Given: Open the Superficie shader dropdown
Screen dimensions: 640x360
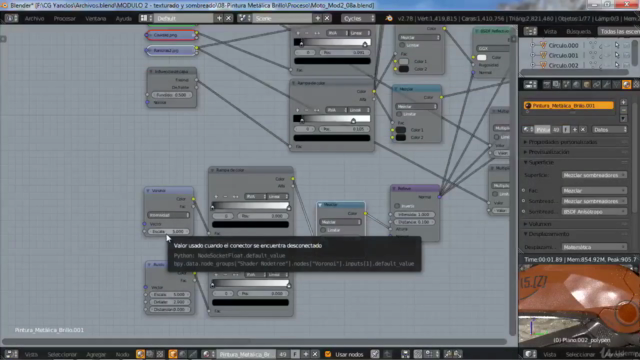Looking at the screenshot, I should 594,175.
